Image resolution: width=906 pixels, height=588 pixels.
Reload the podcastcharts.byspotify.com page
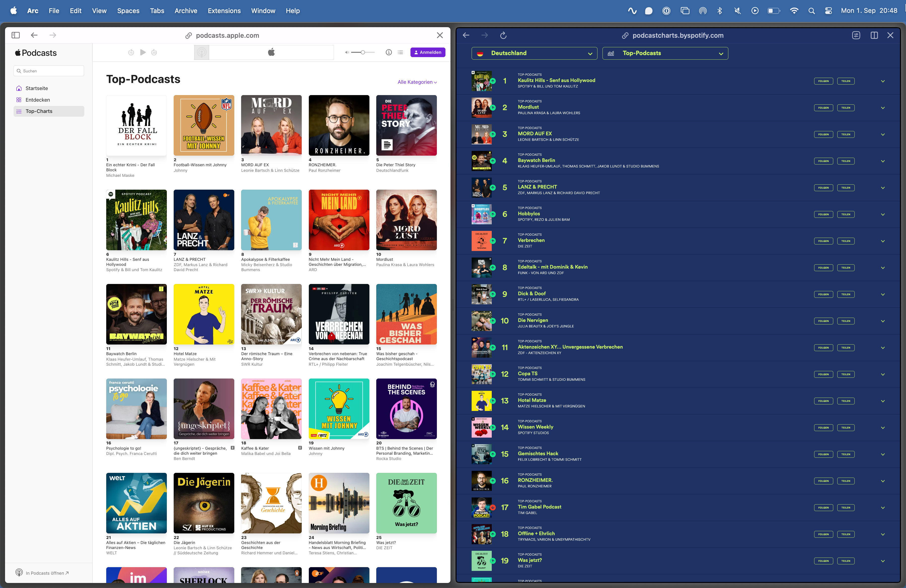(x=503, y=35)
